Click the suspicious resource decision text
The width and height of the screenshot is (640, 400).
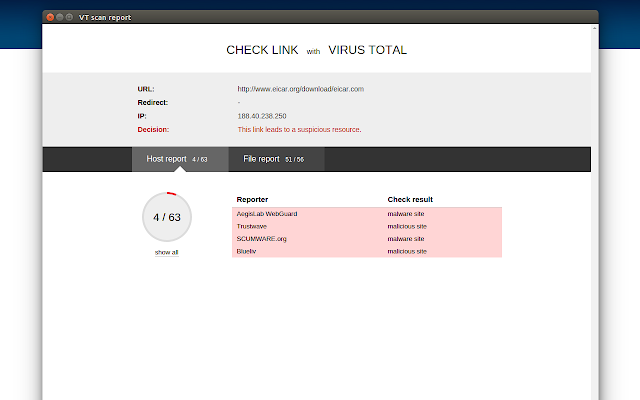point(299,129)
